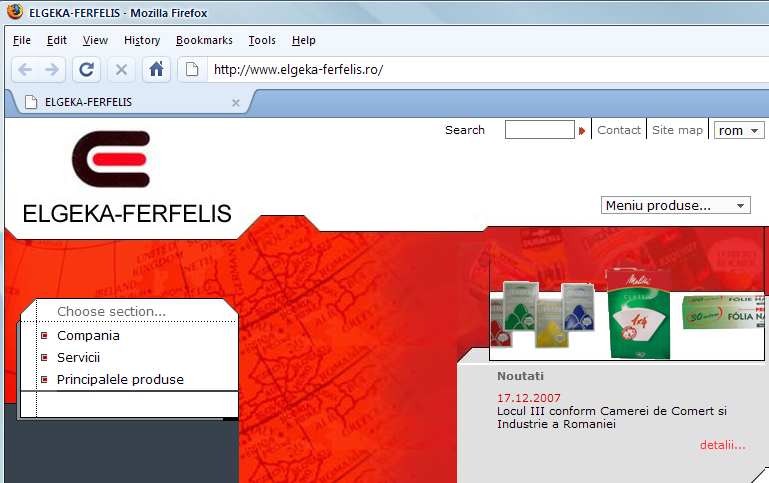This screenshot has height=483, width=769.
Task: Open the History menu
Action: point(142,40)
